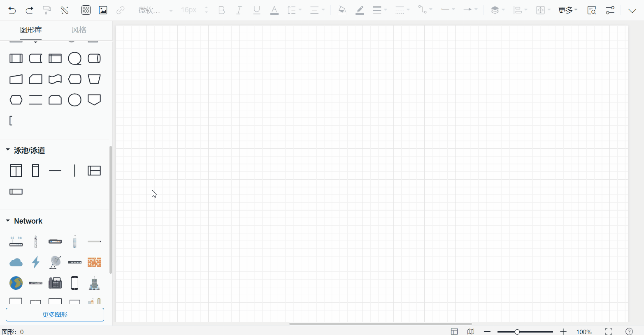
Task: Open the 更多 dropdown in toolbar
Action: point(567,10)
